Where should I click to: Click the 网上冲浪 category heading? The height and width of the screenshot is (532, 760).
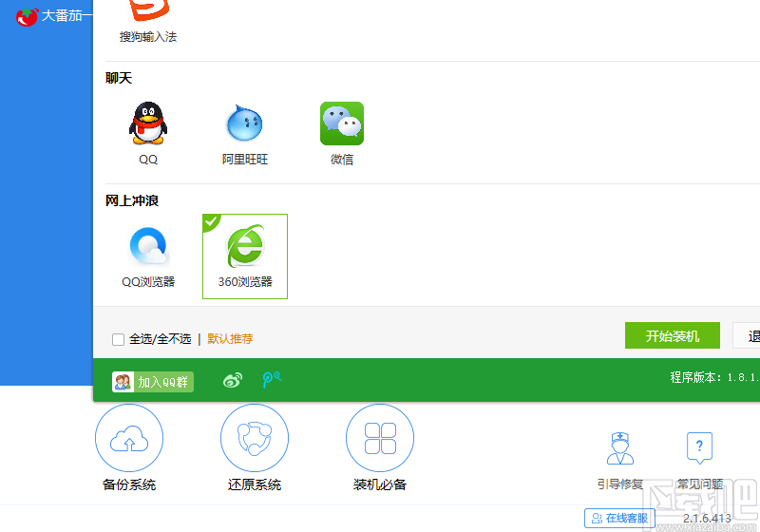(x=132, y=200)
